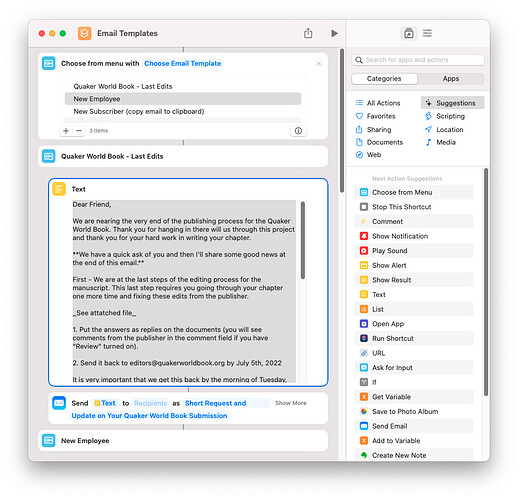This screenshot has height=500, width=519.
Task: Click the Email Templates shortcut icon
Action: coord(84,33)
